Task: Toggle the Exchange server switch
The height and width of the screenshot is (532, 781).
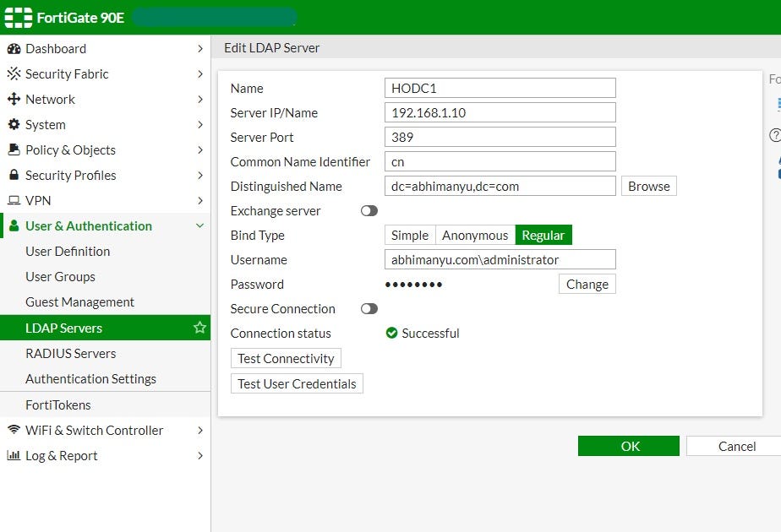Action: (369, 211)
